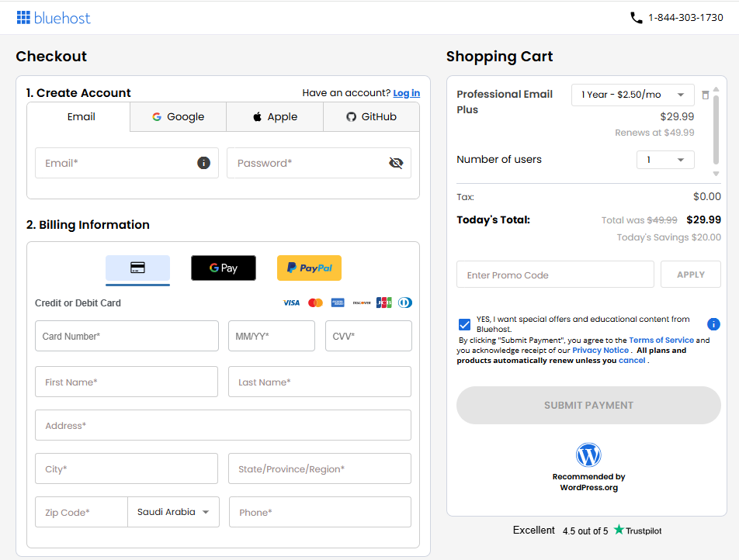The image size is (739, 560).
Task: Click the cart scrollbar up arrow
Action: pos(716,89)
